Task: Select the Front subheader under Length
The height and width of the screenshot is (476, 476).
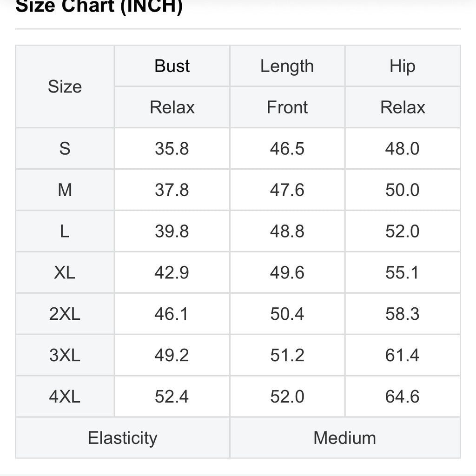Action: (x=287, y=107)
